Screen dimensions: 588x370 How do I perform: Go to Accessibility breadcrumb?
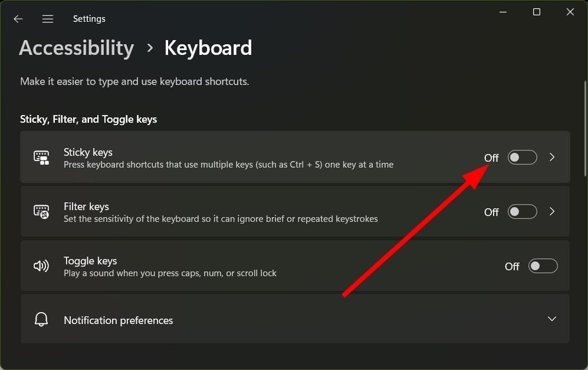77,48
